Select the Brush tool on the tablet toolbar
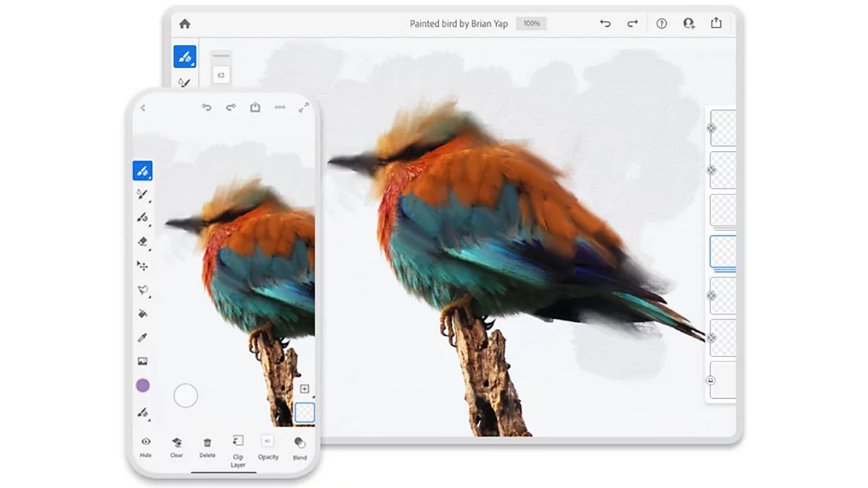 (185, 56)
